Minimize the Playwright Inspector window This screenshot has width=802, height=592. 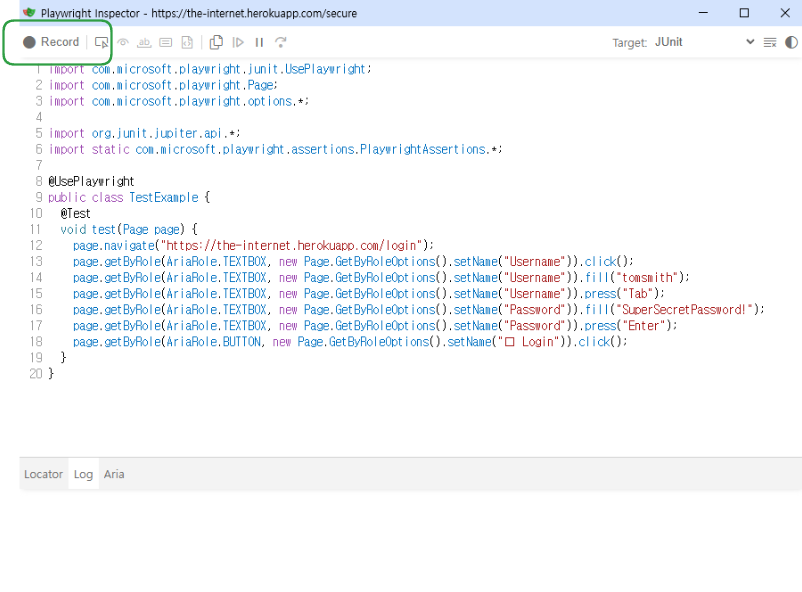(x=703, y=13)
